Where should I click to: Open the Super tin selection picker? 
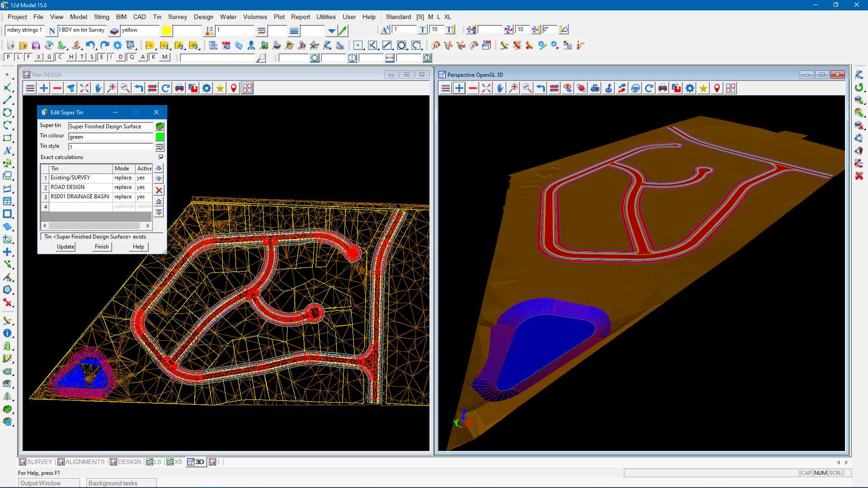(x=160, y=126)
